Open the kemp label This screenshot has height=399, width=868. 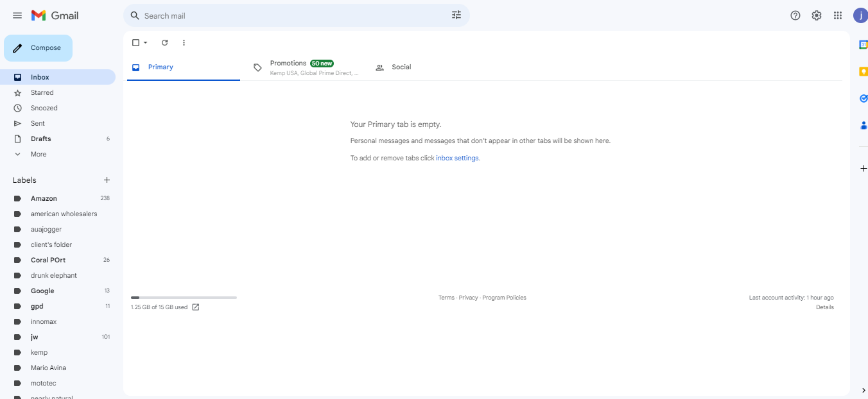pyautogui.click(x=58, y=352)
